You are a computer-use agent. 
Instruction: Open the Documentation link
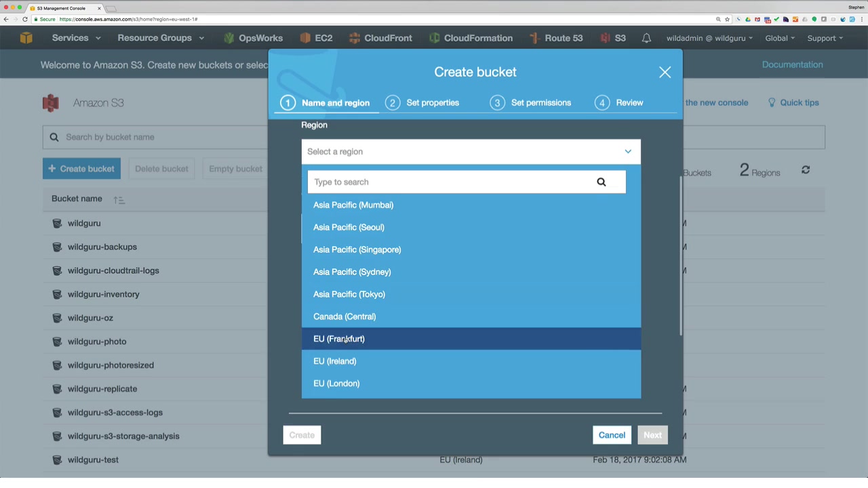tap(792, 64)
